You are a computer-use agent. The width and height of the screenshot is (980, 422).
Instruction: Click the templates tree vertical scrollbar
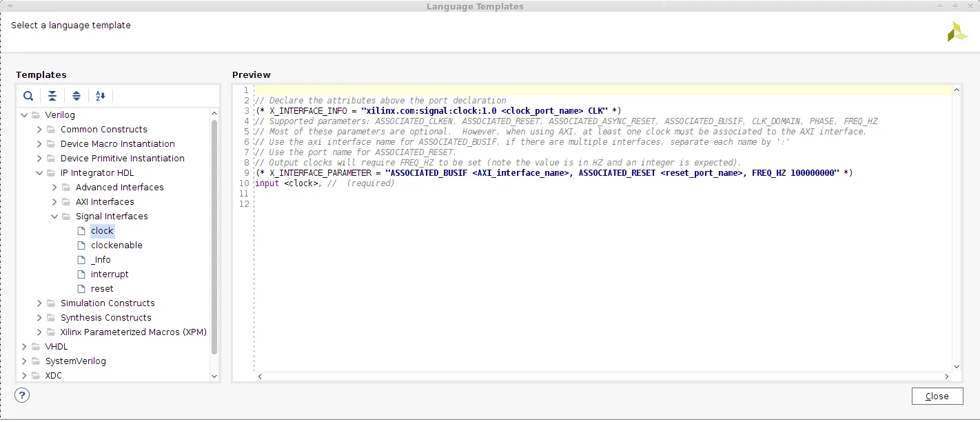[x=214, y=237]
